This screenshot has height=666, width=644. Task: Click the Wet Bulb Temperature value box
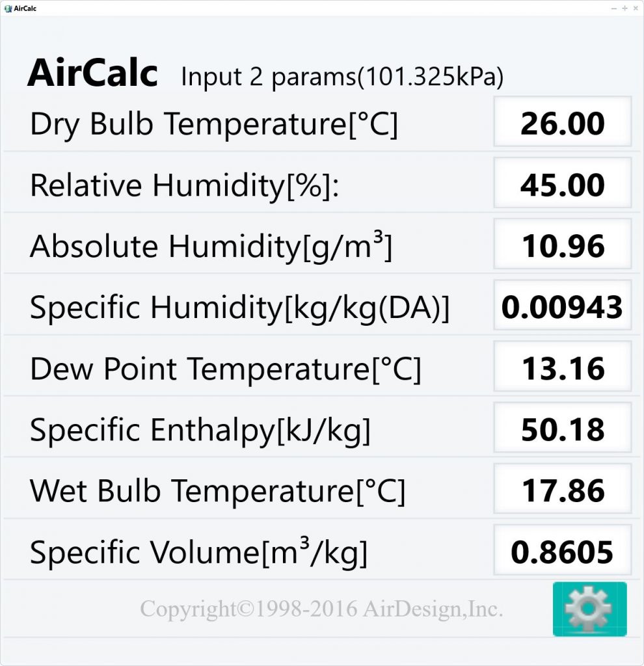point(562,490)
